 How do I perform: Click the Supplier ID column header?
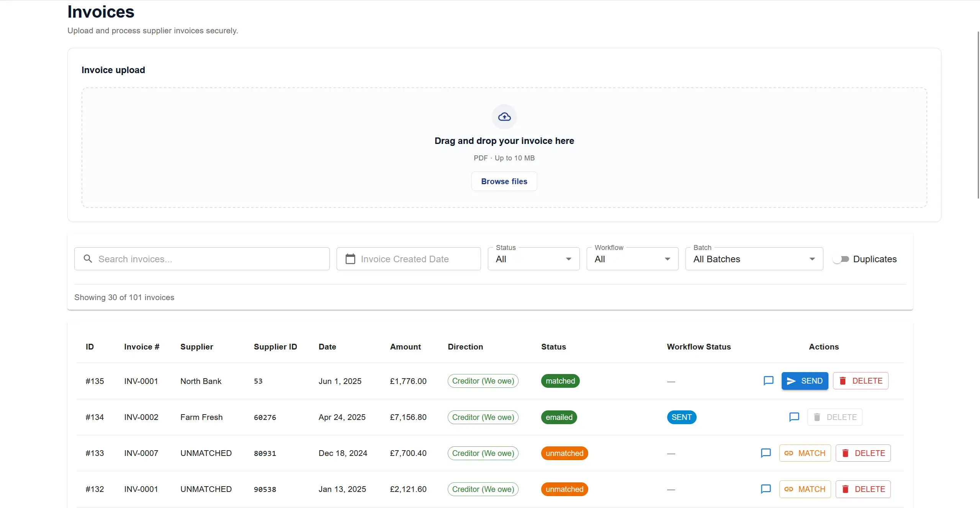pyautogui.click(x=275, y=346)
